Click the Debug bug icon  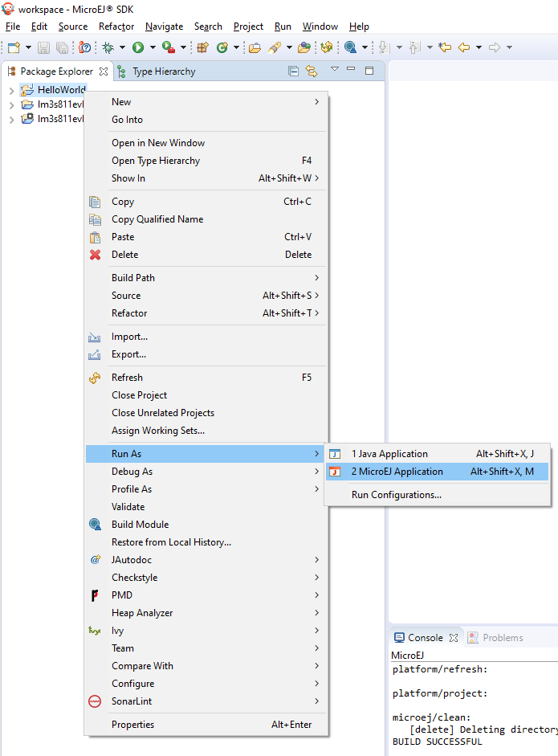click(108, 47)
